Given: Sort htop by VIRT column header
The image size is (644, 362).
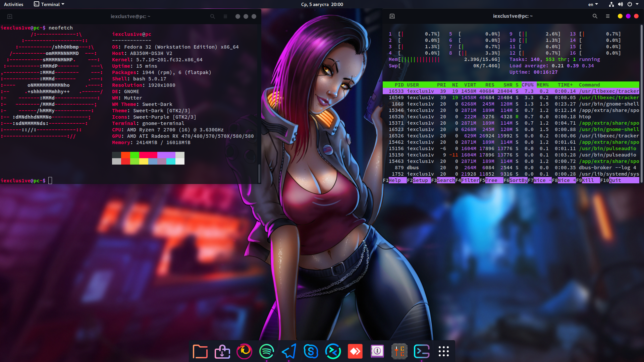Looking at the screenshot, I should (470, 85).
